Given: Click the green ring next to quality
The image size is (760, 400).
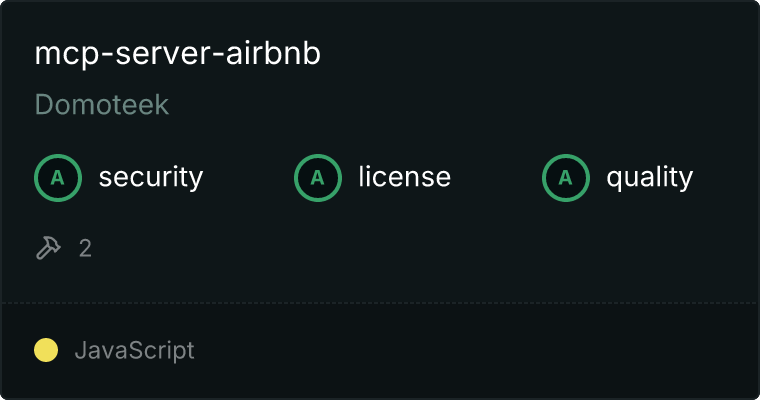Looking at the screenshot, I should tap(566, 178).
